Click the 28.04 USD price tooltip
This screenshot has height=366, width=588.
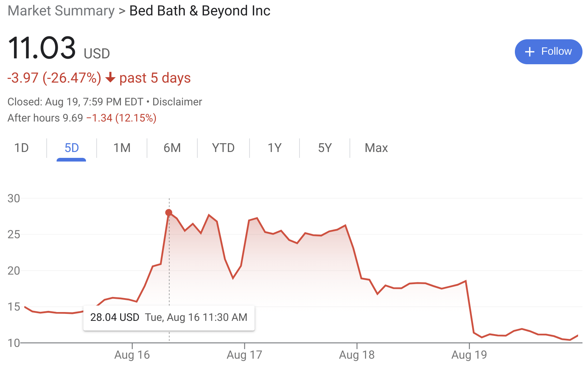pyautogui.click(x=169, y=318)
